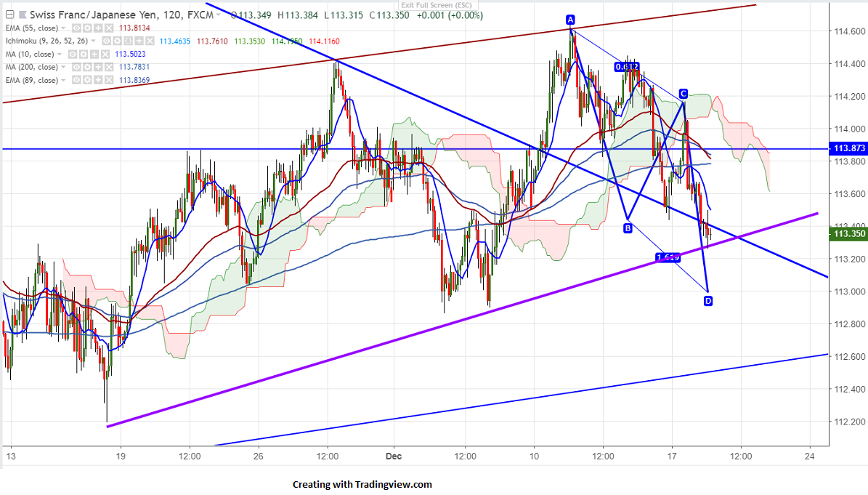Click the Ichimoku value 113.4635
Screen dimensions: 868x495
(175, 41)
